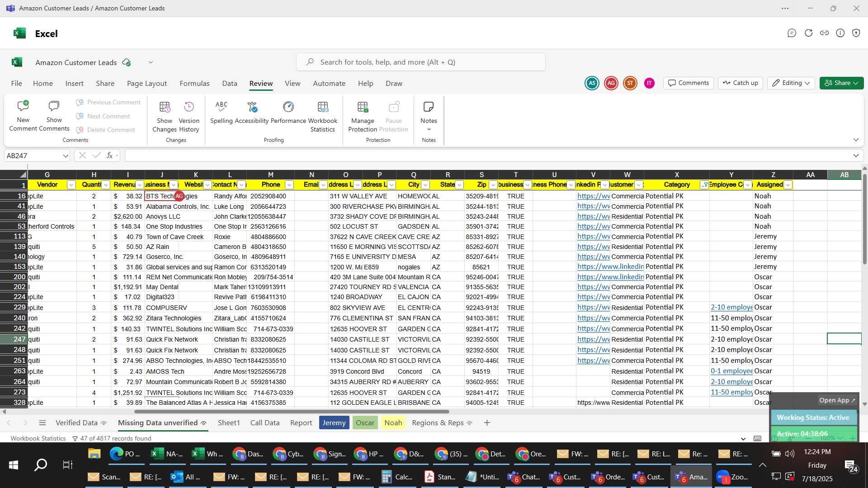Open the Phone column filter dropdown
The height and width of the screenshot is (488, 868).
point(289,185)
